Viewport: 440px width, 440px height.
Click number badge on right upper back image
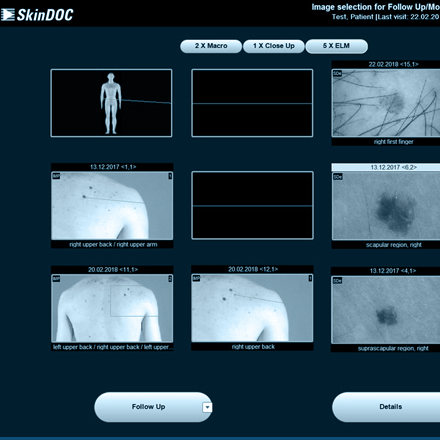pos(310,278)
